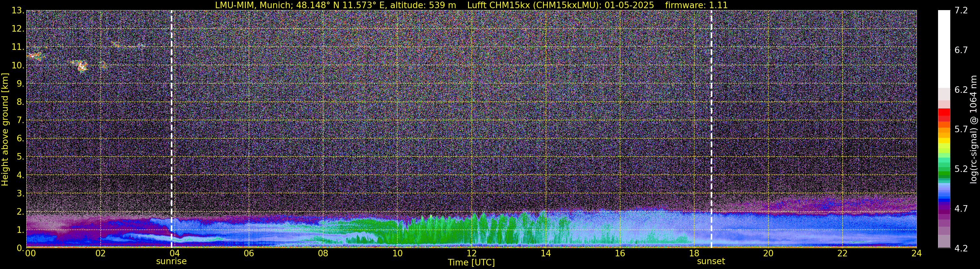Click the white dashed sunrise marker line
The image size is (980, 269).
tap(172, 129)
